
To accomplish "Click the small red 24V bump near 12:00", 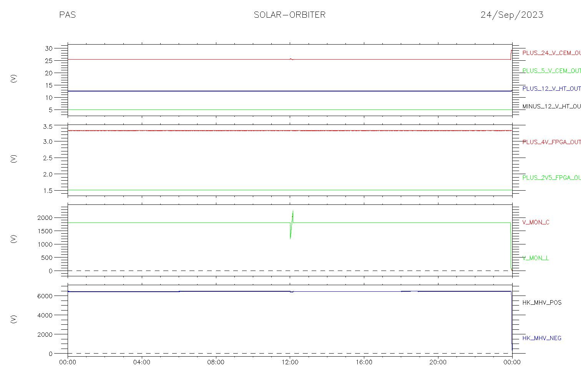I will tap(291, 59).
